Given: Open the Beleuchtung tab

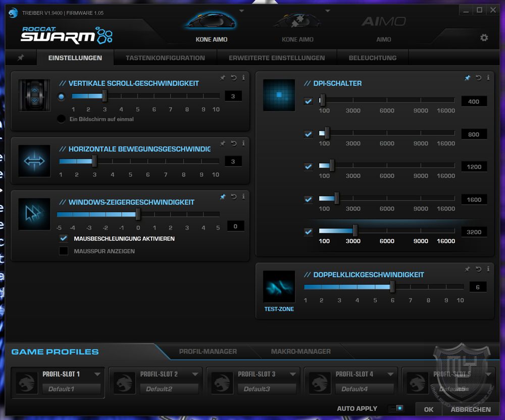Looking at the screenshot, I should tap(373, 58).
